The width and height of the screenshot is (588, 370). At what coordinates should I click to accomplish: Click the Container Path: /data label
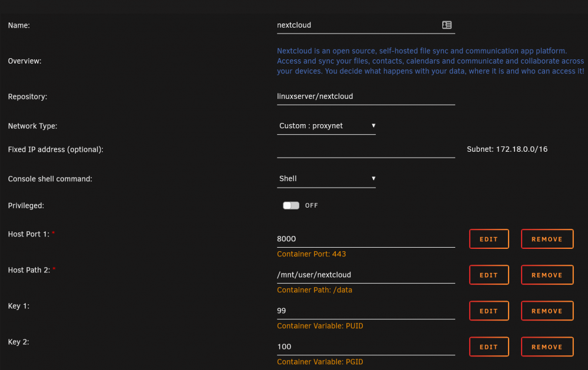(315, 290)
